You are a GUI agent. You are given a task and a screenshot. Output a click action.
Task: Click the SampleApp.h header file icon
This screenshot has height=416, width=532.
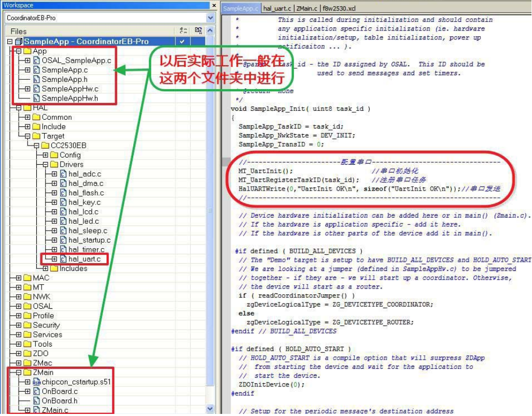tap(37, 79)
